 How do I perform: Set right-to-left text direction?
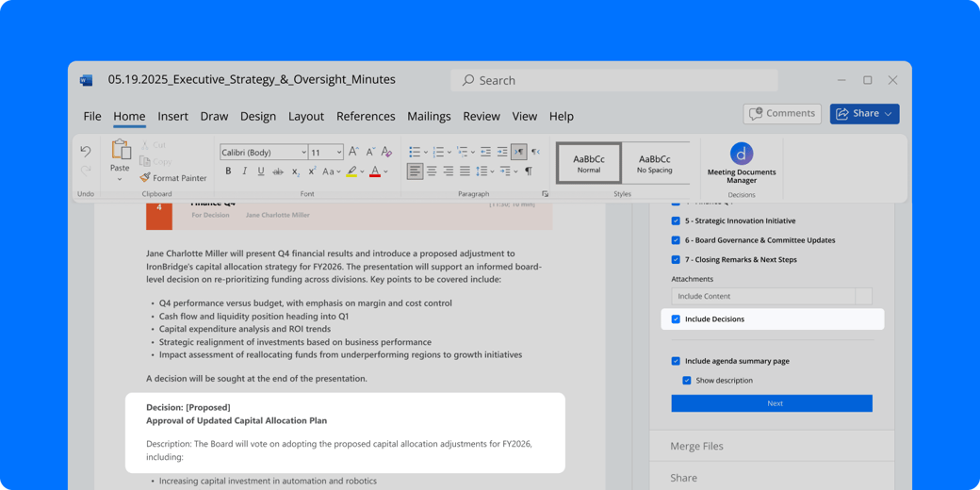coord(535,152)
